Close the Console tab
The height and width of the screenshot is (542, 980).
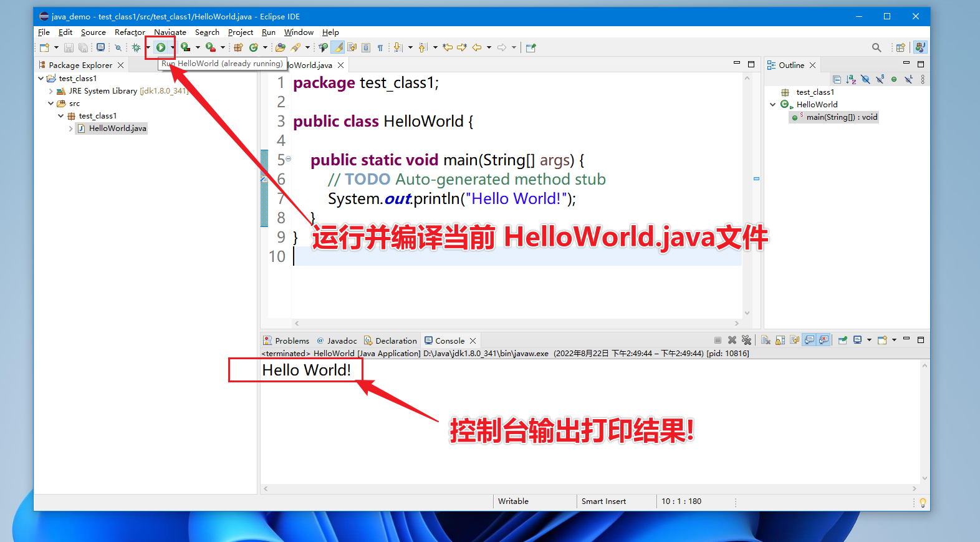(x=473, y=341)
